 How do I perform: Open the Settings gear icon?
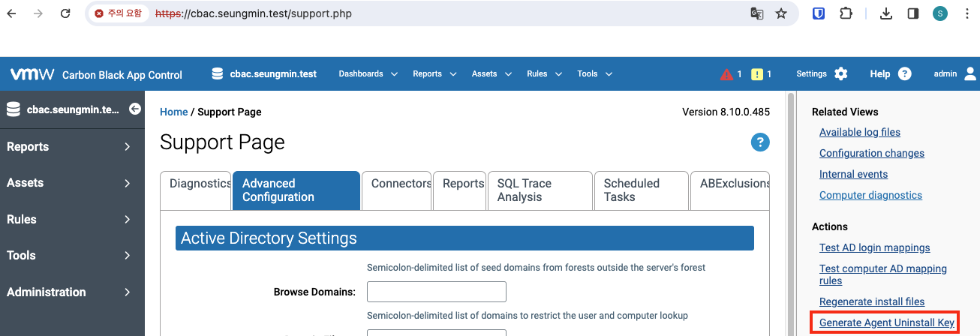pos(840,73)
